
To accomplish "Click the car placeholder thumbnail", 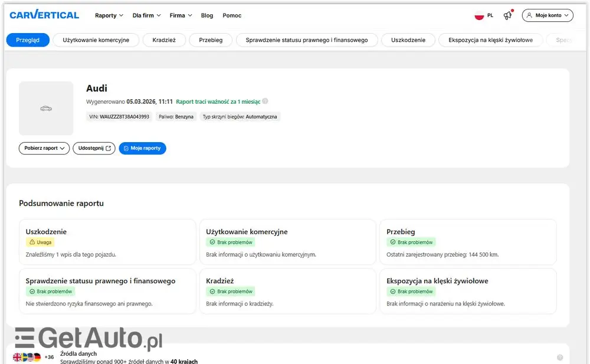I will coord(46,109).
